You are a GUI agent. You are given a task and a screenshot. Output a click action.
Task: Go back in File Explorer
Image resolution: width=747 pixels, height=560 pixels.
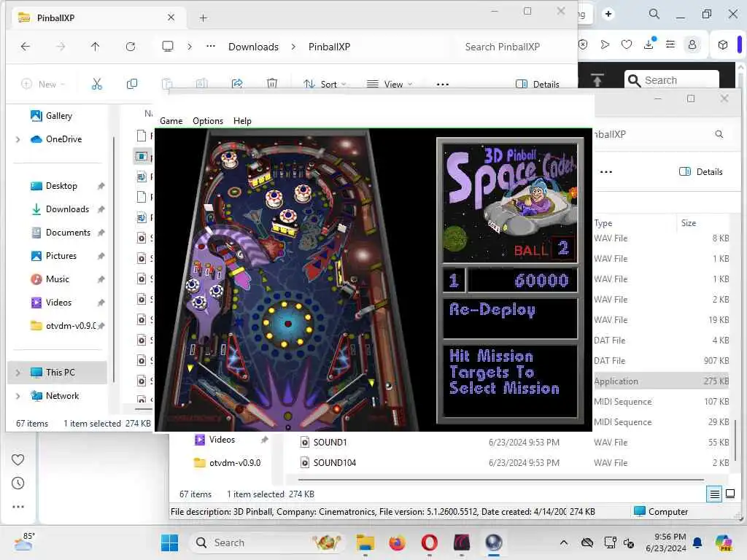[x=26, y=46]
